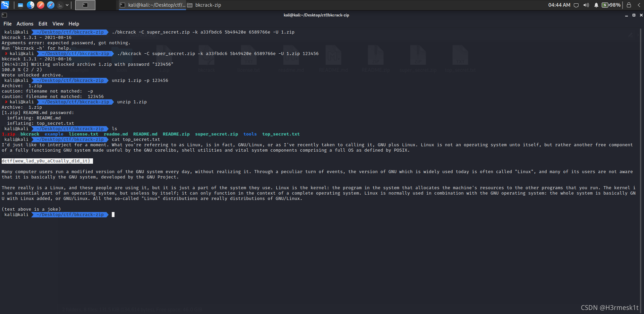This screenshot has width=644, height=314.
Task: Open the notifications bell icon
Action: (x=596, y=5)
